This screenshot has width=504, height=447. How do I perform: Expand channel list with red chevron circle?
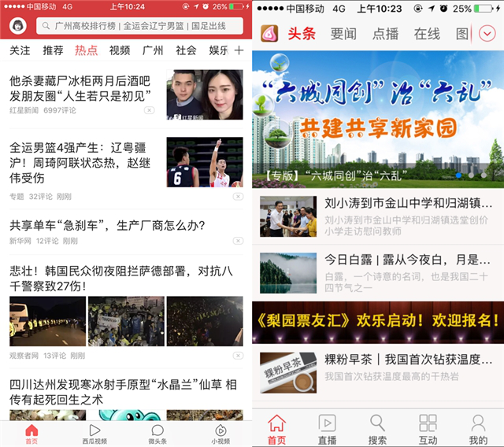click(x=487, y=34)
